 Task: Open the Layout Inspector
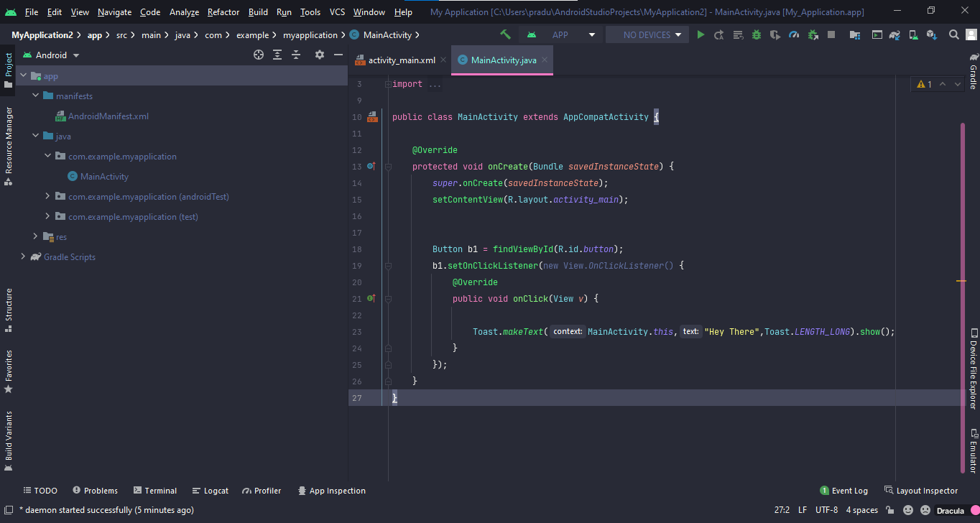[x=921, y=491]
